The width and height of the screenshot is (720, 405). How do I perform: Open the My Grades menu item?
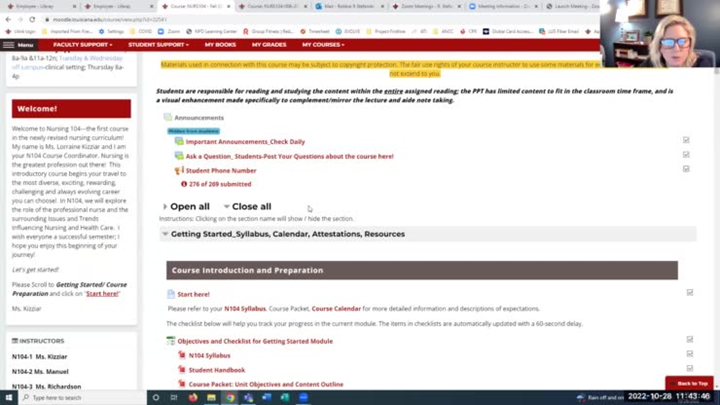point(268,45)
